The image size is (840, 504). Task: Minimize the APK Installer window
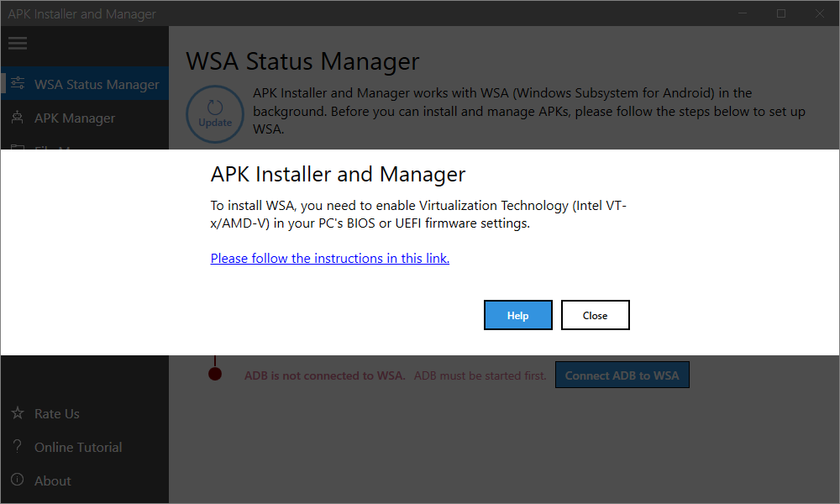pos(743,13)
